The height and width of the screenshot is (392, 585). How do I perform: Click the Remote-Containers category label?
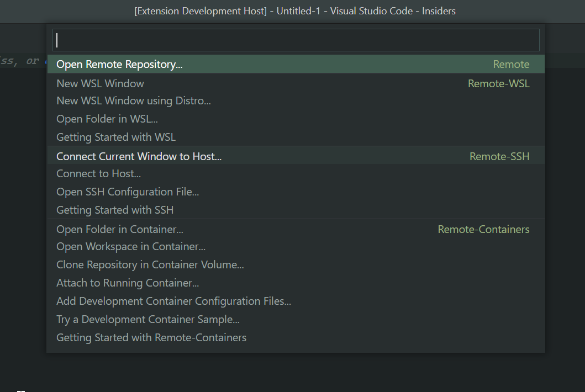coord(483,229)
